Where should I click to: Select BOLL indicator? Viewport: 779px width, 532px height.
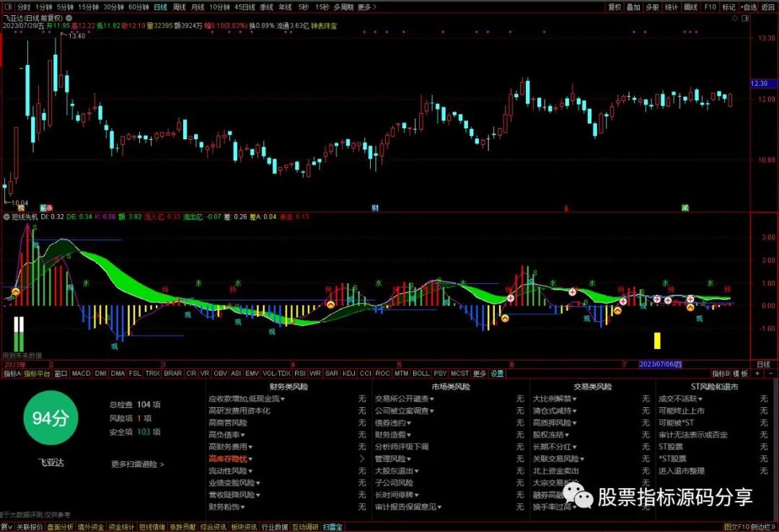(x=421, y=373)
